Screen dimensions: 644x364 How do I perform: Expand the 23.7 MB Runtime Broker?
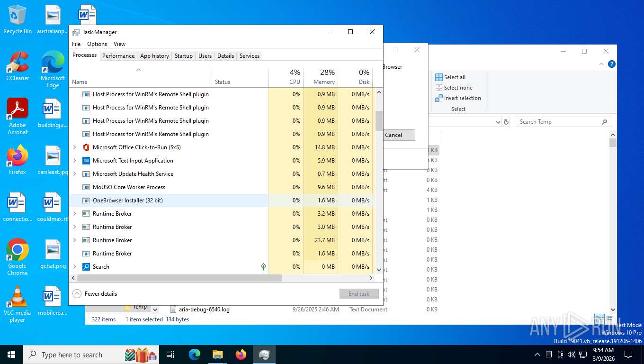(74, 240)
